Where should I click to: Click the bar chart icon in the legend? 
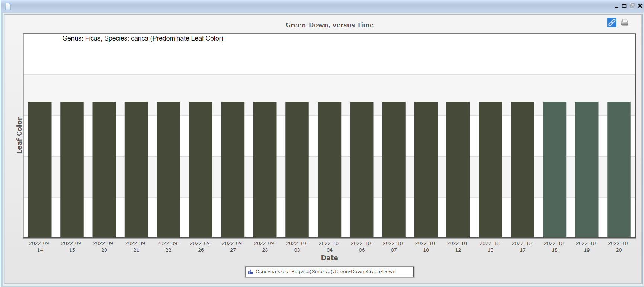(x=250, y=272)
